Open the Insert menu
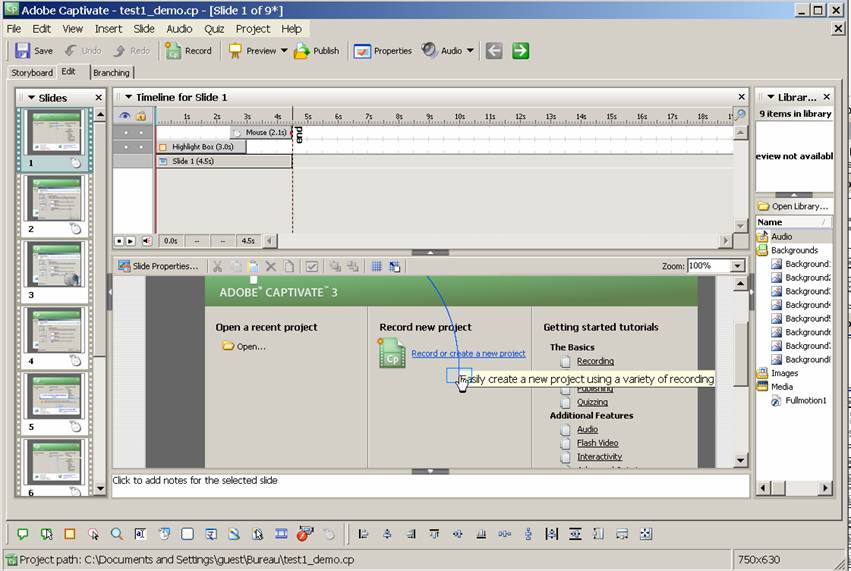851x571 pixels. pyautogui.click(x=109, y=29)
